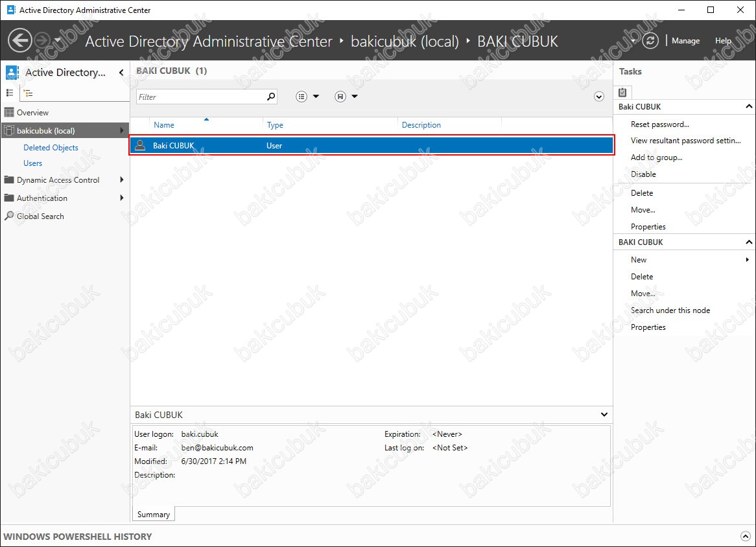The image size is (756, 547).
Task: Collapse the navigation pane with the chevron
Action: [121, 73]
